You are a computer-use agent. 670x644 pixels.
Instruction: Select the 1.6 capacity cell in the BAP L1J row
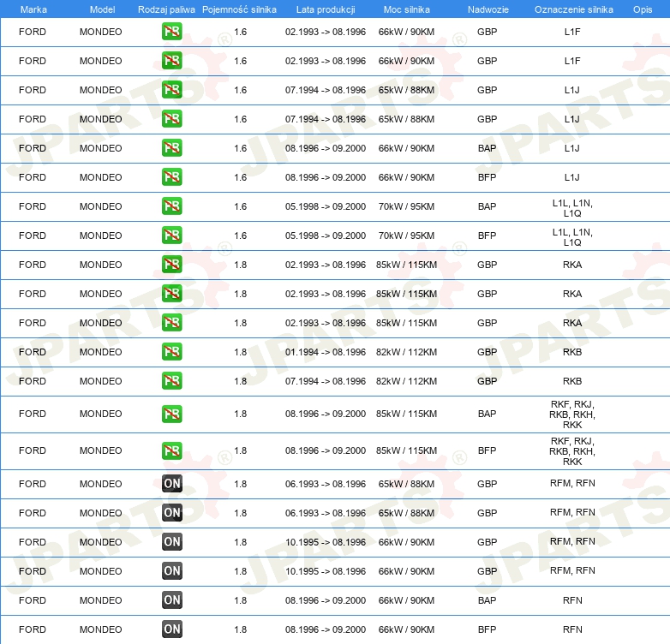240,148
